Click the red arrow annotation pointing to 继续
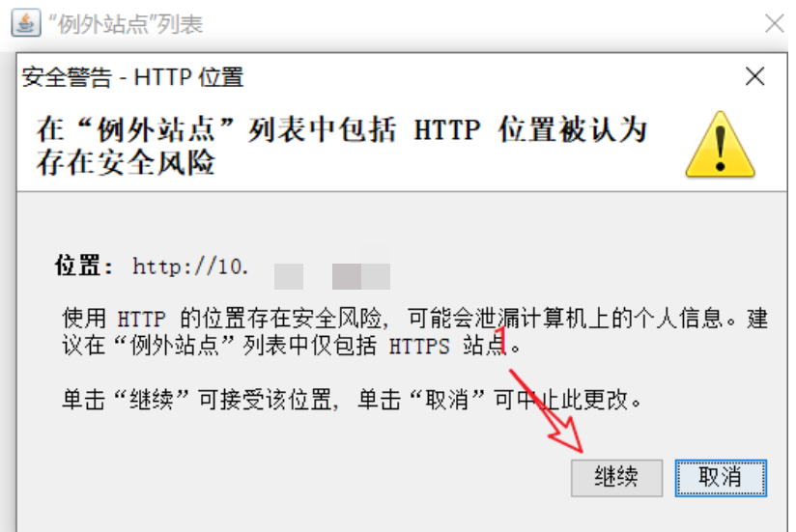Viewport: 796px width, 532px height. coord(546,411)
